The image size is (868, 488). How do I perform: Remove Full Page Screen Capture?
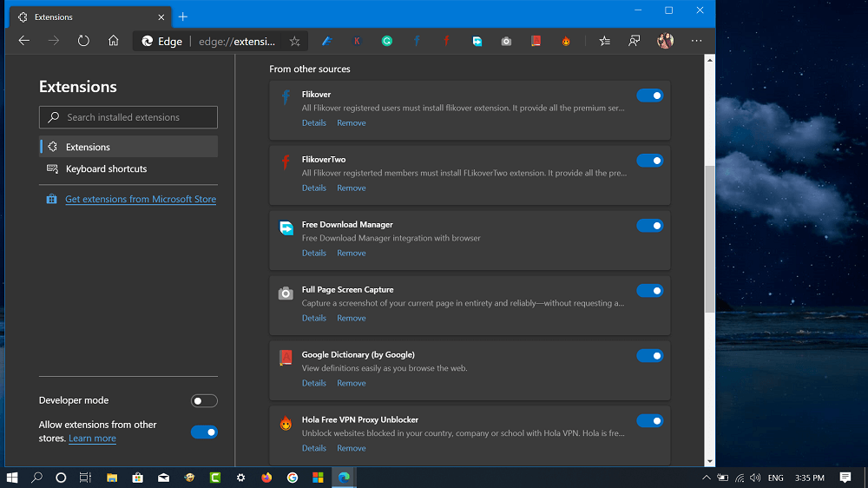click(352, 318)
